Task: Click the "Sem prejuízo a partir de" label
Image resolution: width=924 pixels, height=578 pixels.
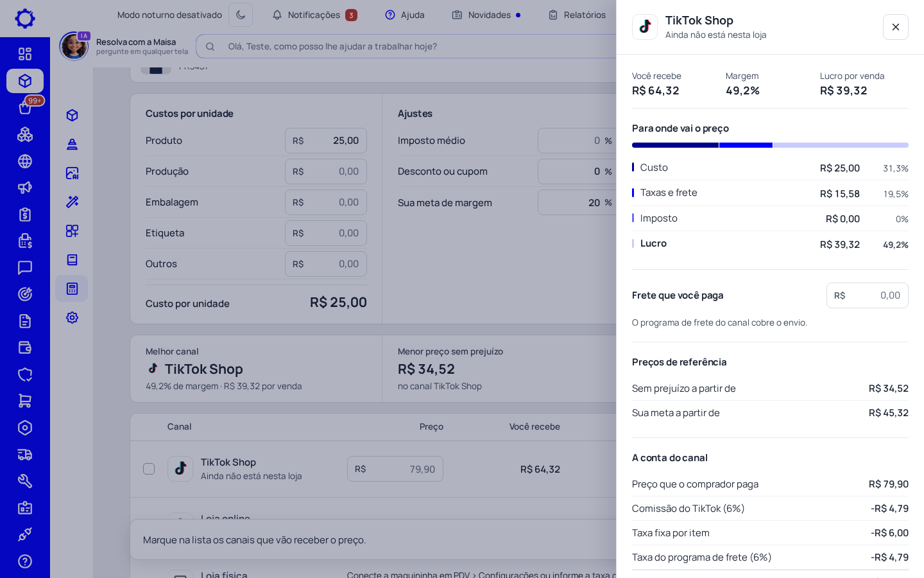Action: (683, 389)
